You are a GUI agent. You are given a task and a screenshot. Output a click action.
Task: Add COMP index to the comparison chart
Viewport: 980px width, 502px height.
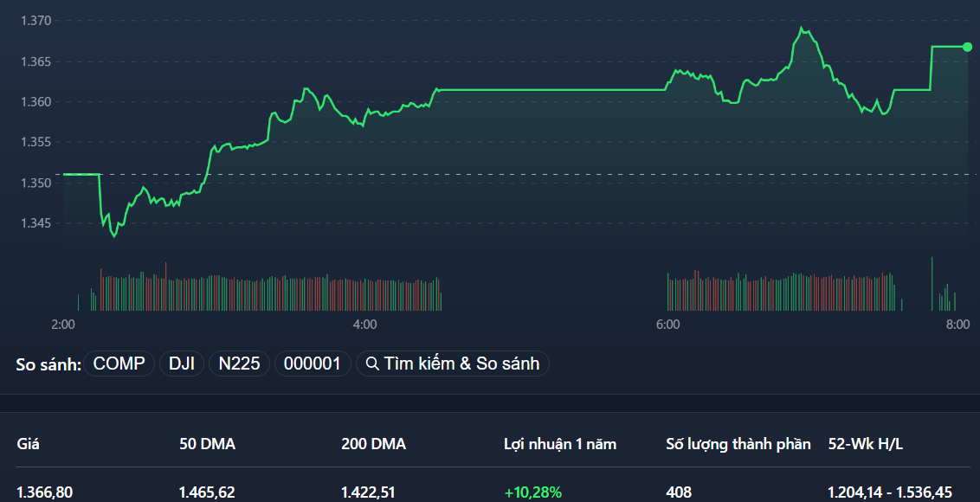point(119,363)
